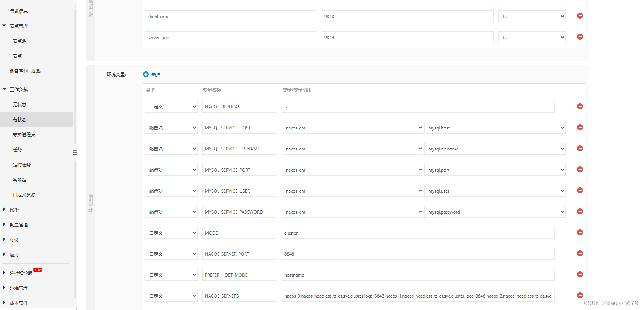Delete the MYSQL_SERVICE_HOST variable row

(x=580, y=127)
